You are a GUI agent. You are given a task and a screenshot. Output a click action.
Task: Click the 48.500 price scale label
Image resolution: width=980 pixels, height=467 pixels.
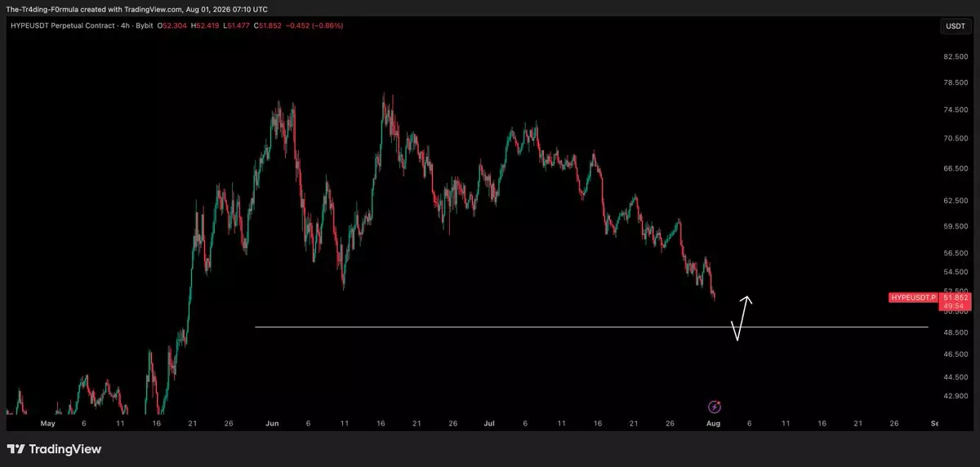click(955, 333)
